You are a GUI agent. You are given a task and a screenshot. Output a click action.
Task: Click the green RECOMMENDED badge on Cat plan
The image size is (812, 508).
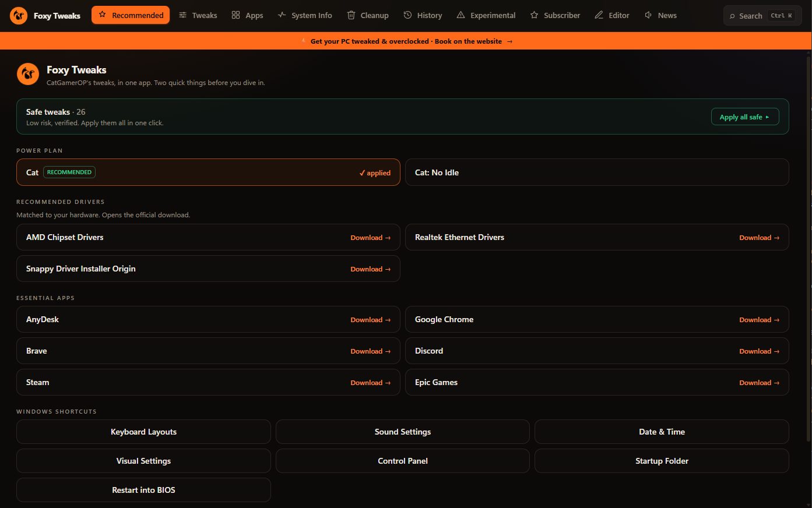69,172
